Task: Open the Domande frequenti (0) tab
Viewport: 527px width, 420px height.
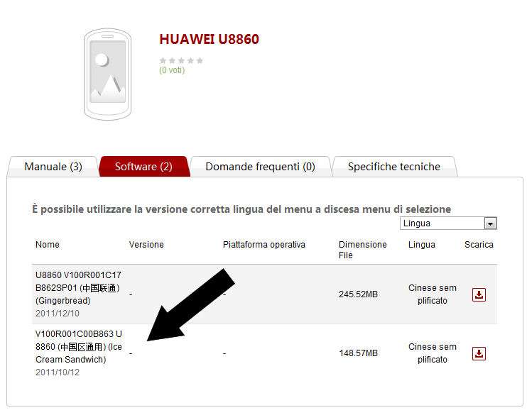Action: point(260,167)
